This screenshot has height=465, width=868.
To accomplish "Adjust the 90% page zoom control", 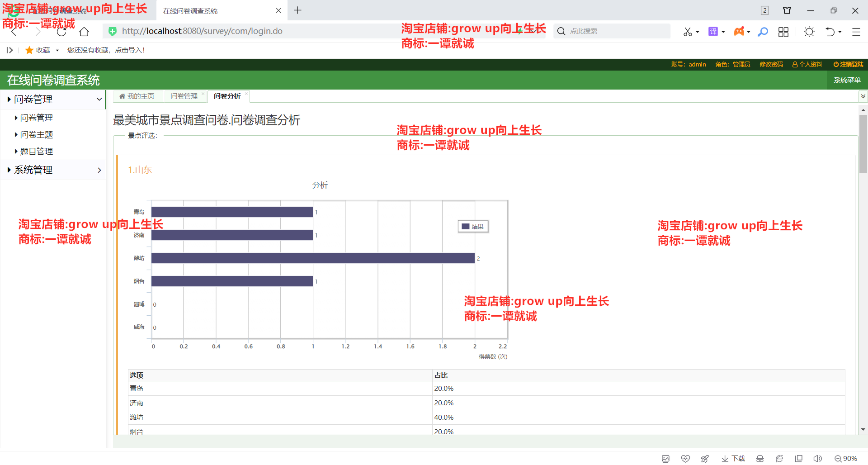I will [847, 458].
